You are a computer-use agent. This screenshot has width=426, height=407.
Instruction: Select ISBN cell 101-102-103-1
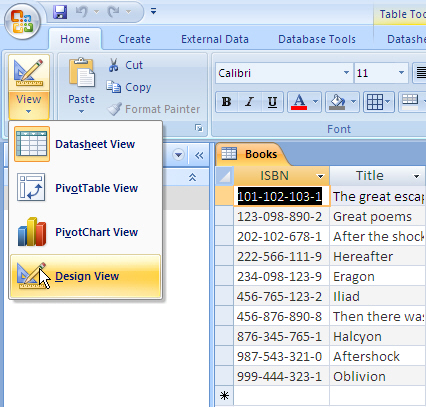(x=282, y=197)
